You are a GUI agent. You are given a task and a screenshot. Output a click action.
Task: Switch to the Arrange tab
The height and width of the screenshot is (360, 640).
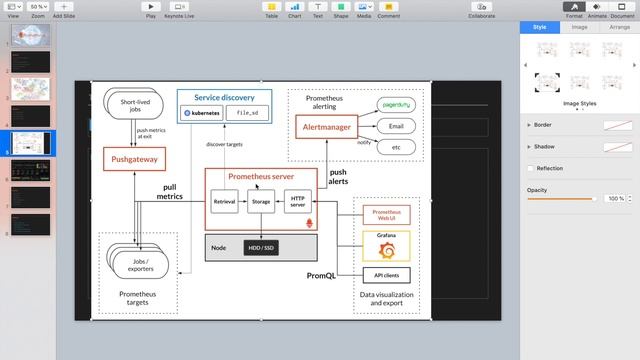point(620,27)
